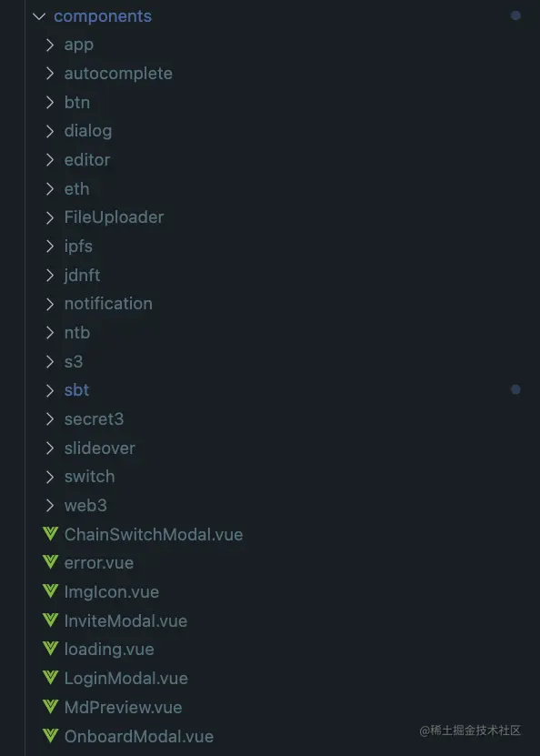Click the Vue icon next to MdPreview.vue
Screen dimensions: 540x756
(x=51, y=707)
